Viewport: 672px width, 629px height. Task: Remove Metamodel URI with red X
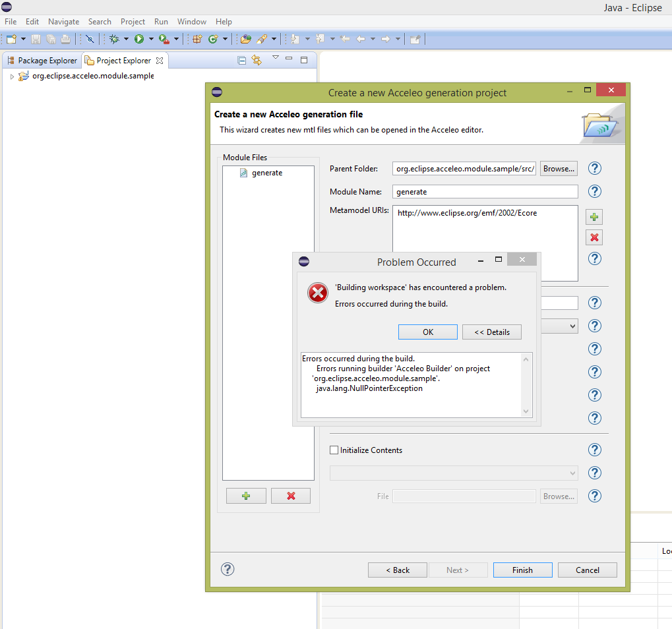[594, 237]
